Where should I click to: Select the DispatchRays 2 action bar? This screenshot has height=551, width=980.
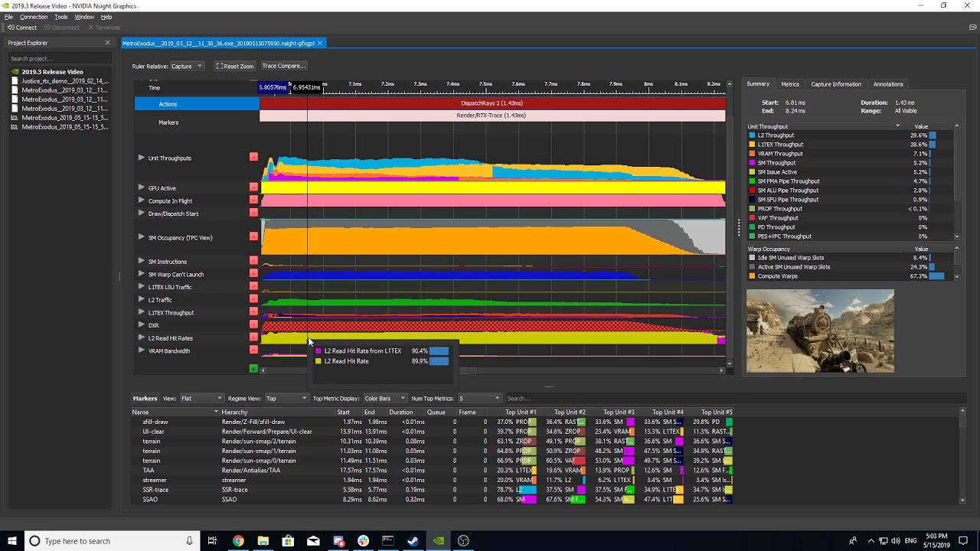click(x=492, y=103)
